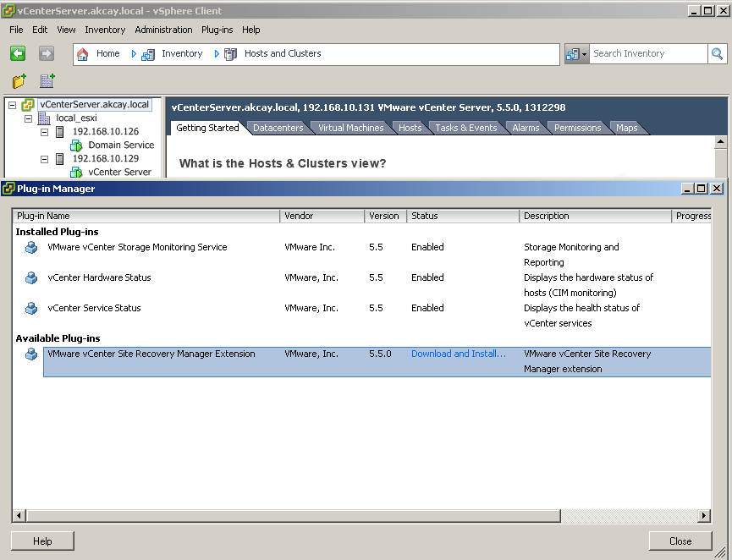Screen dimensions: 732x560
Task: Click the Inventory breadcrumb dropdown arrow
Action: [217, 54]
